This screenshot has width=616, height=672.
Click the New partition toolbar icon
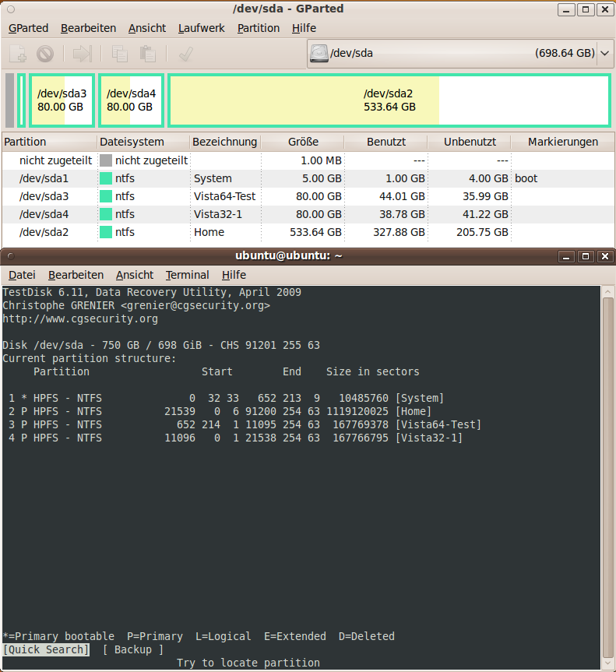point(18,54)
